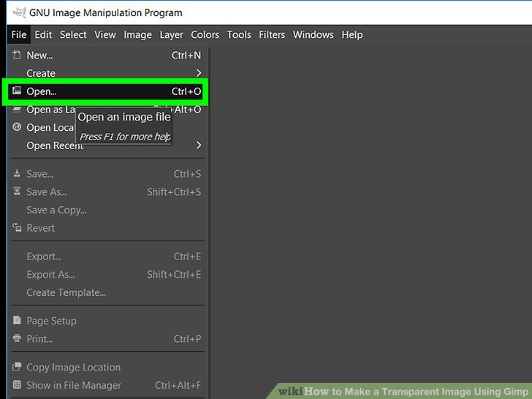Click the Ctrl+N shortcut text

pos(186,55)
